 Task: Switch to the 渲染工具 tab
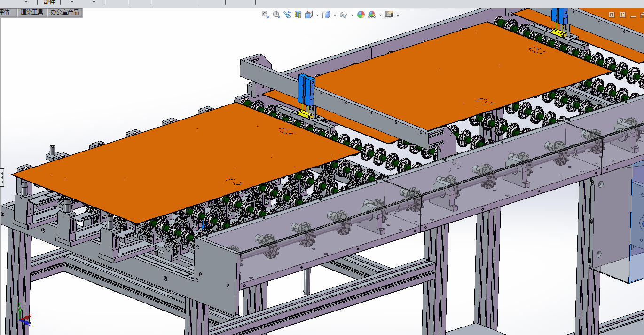click(x=32, y=12)
